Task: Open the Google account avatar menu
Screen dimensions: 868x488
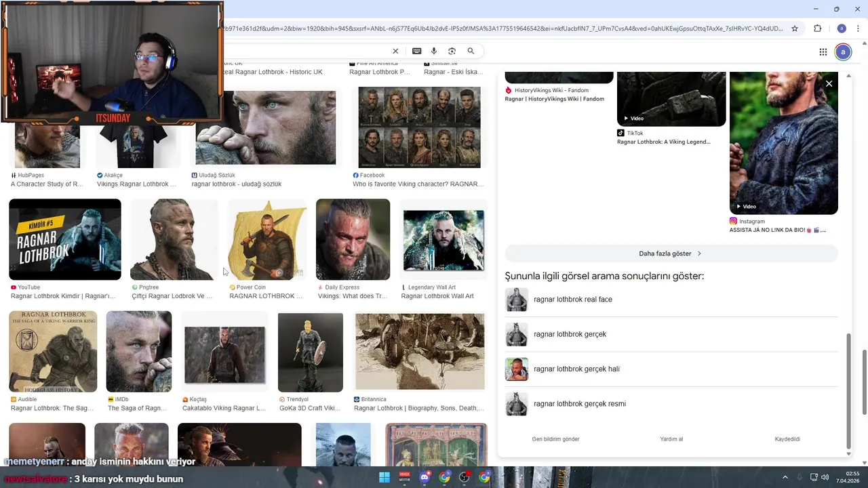Action: (843, 52)
